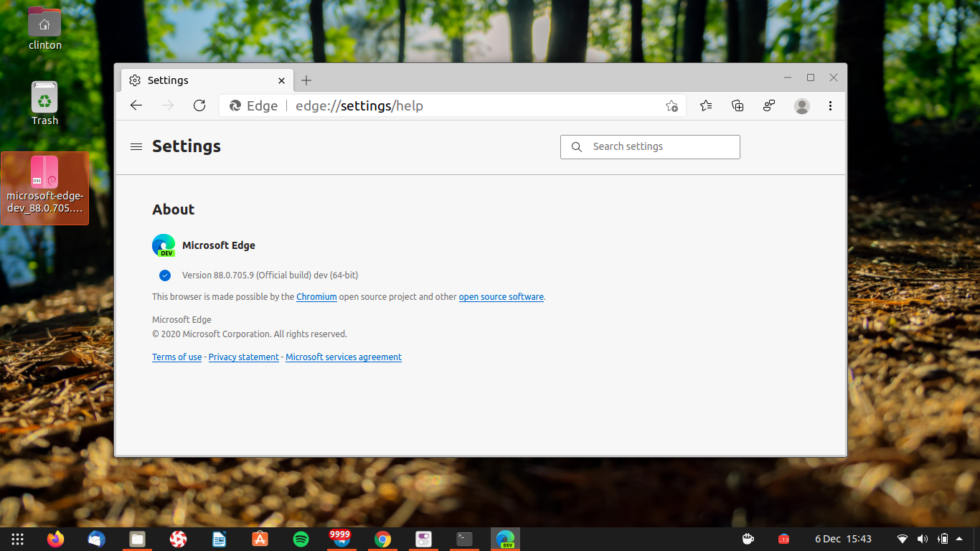Open LibreOffice Writer in taskbar
This screenshot has height=551, width=980.
click(219, 539)
